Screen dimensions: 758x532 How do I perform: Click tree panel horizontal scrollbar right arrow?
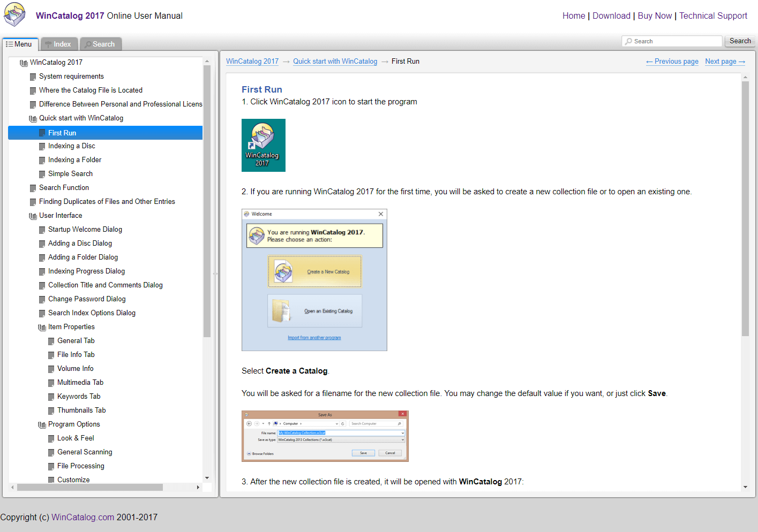(x=198, y=488)
